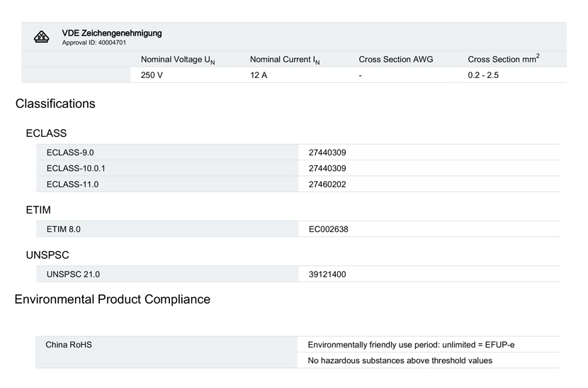The height and width of the screenshot is (388, 588).
Task: Click the Cross Section mm² column header
Action: pos(504,59)
